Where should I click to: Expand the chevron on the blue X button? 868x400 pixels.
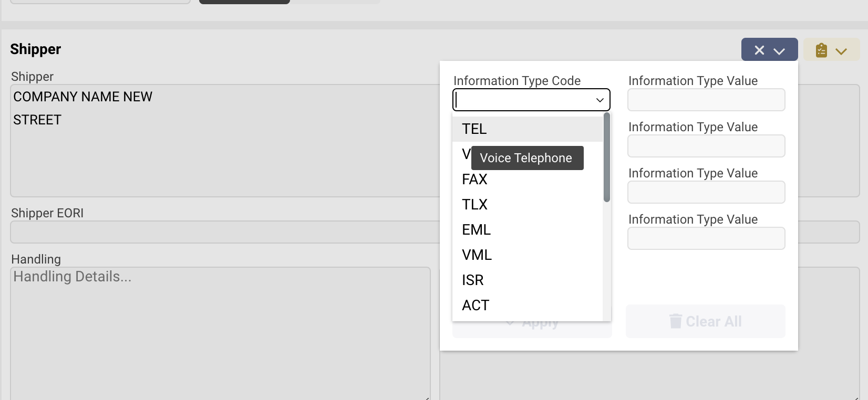[779, 51]
